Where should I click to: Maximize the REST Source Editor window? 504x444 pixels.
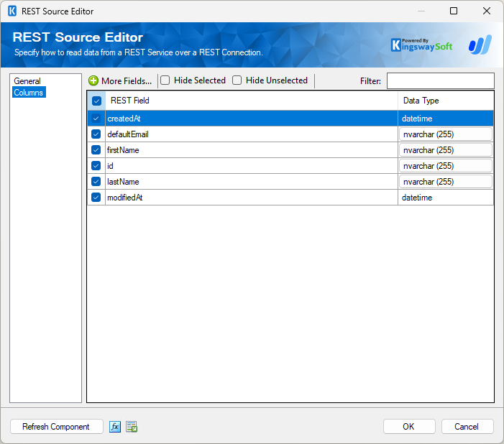click(x=454, y=11)
